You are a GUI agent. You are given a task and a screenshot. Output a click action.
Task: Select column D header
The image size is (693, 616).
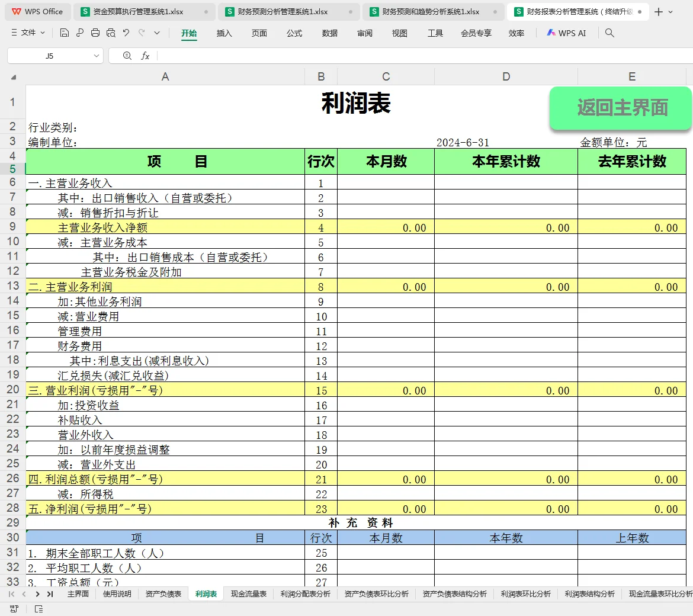pyautogui.click(x=506, y=77)
